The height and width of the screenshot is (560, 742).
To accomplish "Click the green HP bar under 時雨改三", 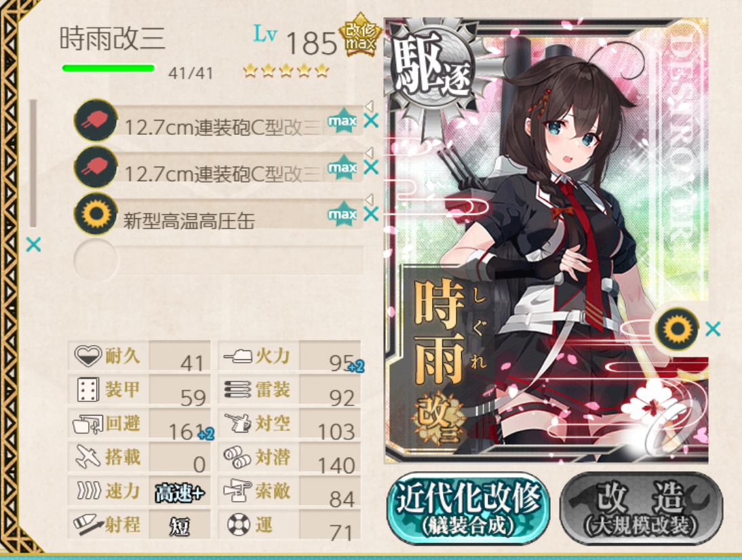I will (x=109, y=68).
